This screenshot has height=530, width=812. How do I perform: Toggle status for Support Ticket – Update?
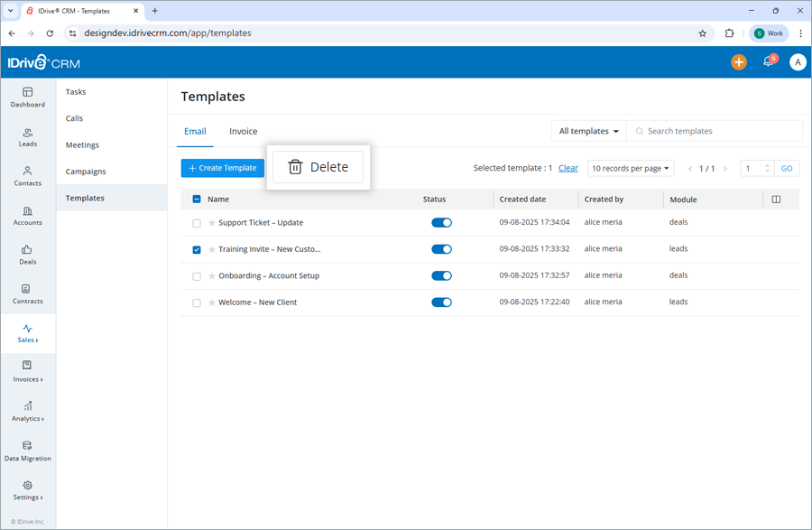pyautogui.click(x=441, y=222)
